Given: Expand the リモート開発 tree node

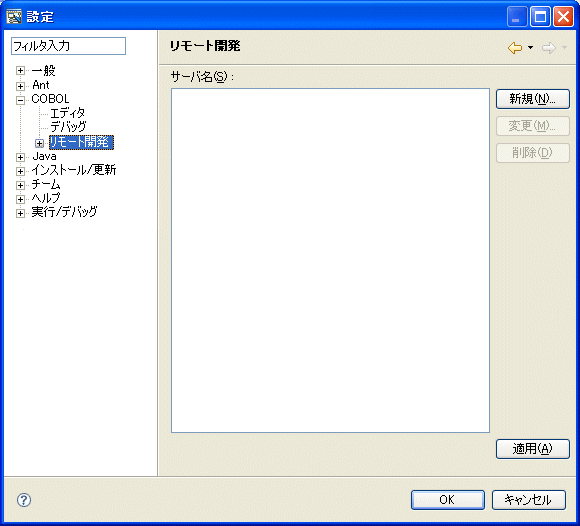Looking at the screenshot, I should [x=39, y=143].
